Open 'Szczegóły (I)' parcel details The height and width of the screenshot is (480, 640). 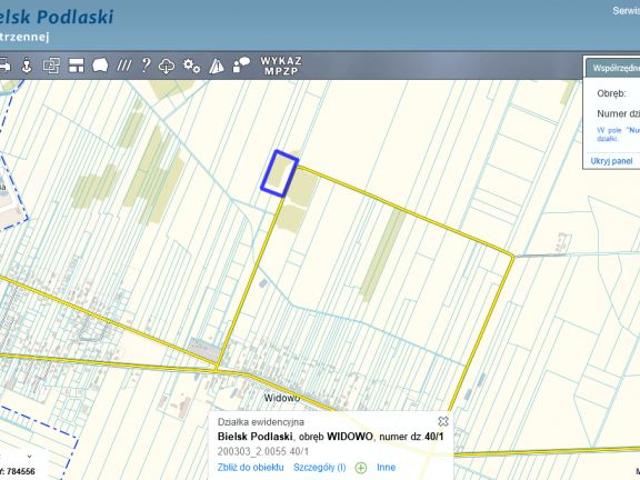pos(320,467)
